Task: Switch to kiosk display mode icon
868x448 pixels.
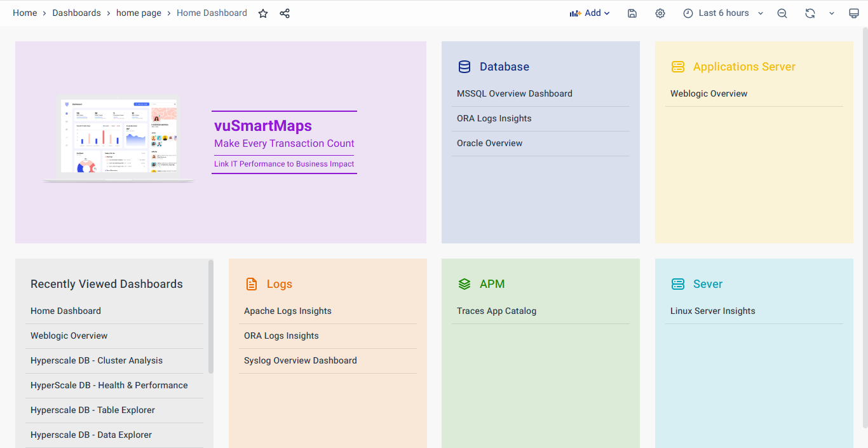Action: pos(854,13)
